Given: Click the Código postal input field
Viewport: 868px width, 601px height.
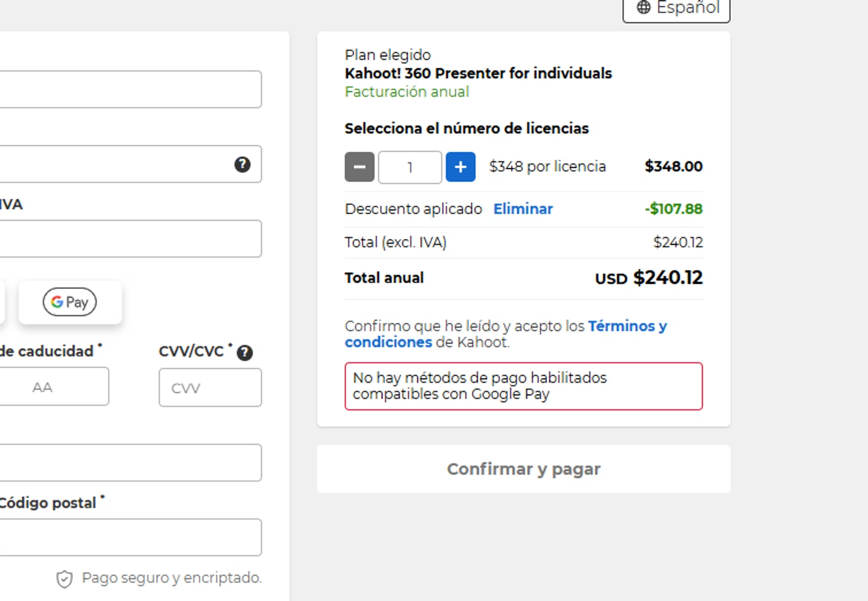Looking at the screenshot, I should [127, 537].
